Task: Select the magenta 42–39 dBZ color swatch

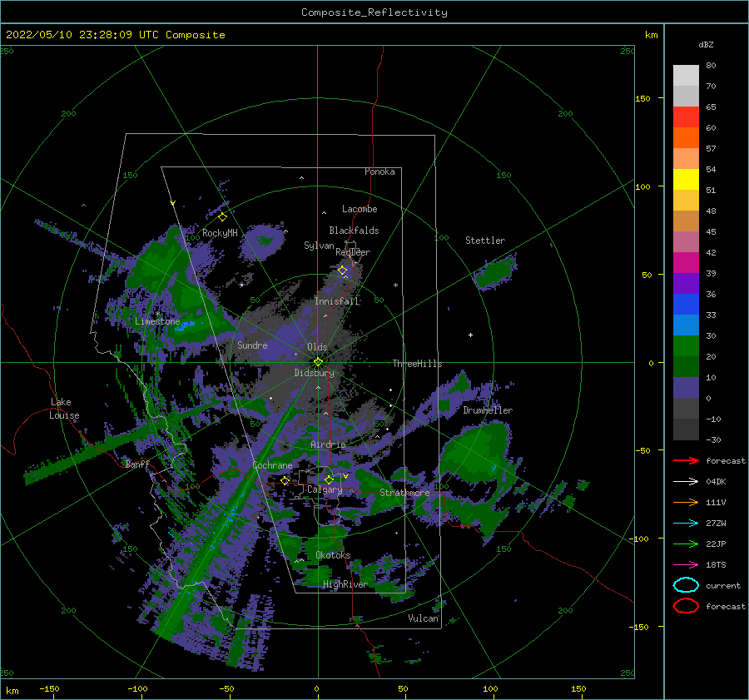Action: [x=686, y=263]
